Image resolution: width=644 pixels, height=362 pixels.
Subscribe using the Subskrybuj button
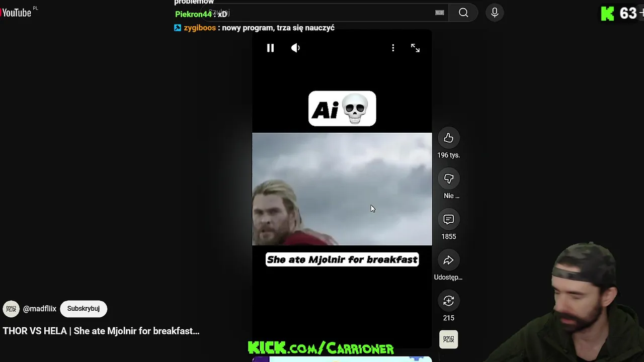(84, 309)
